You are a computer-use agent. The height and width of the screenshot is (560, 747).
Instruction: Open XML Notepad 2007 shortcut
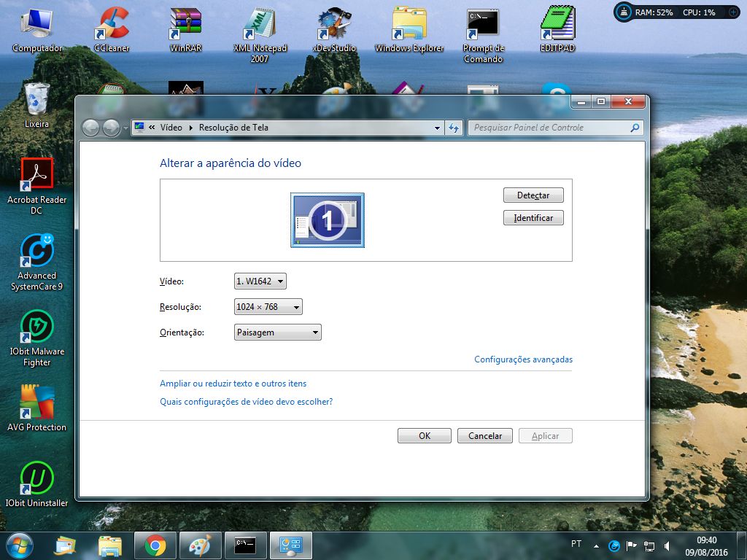[x=260, y=35]
